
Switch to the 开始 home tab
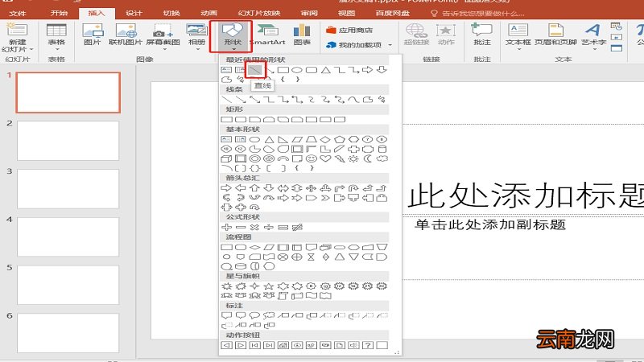click(59, 13)
